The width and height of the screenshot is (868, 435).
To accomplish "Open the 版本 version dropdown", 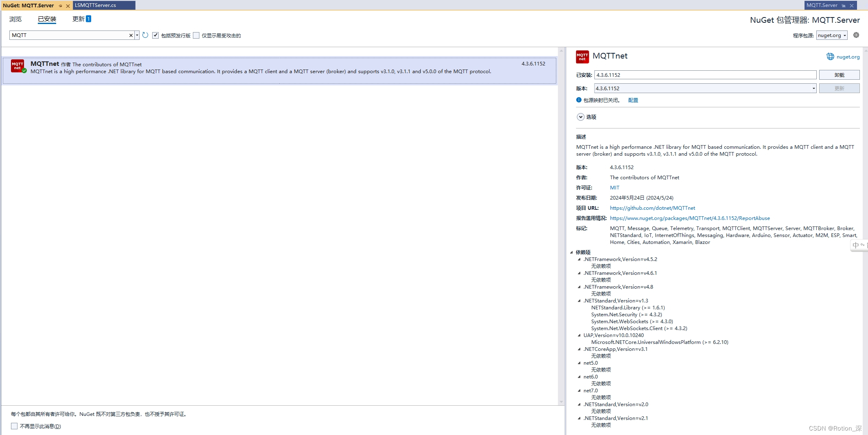I will (813, 88).
